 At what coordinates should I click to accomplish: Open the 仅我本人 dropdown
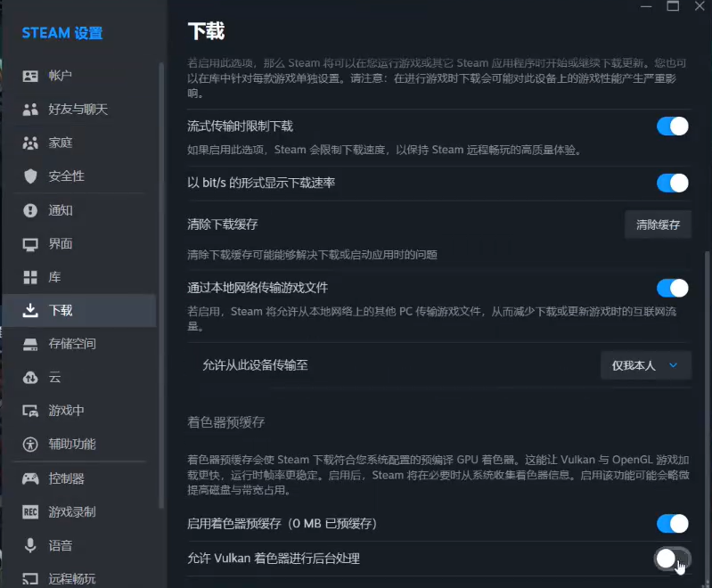646,365
